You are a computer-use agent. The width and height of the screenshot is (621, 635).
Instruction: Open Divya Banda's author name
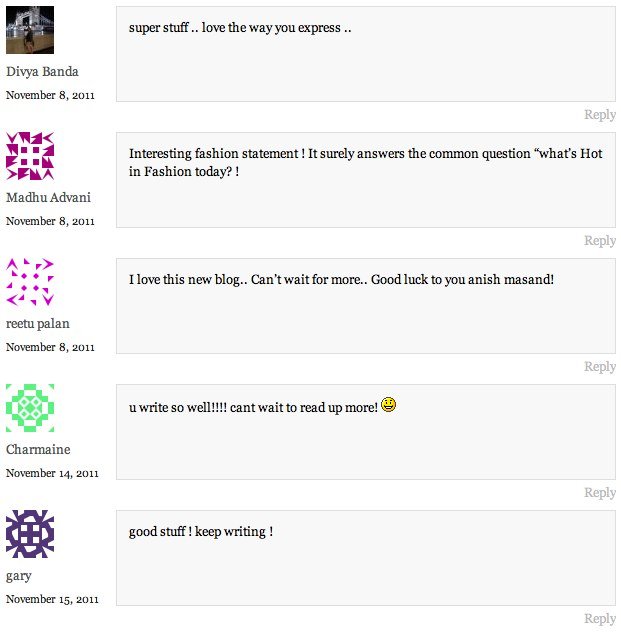(x=42, y=72)
